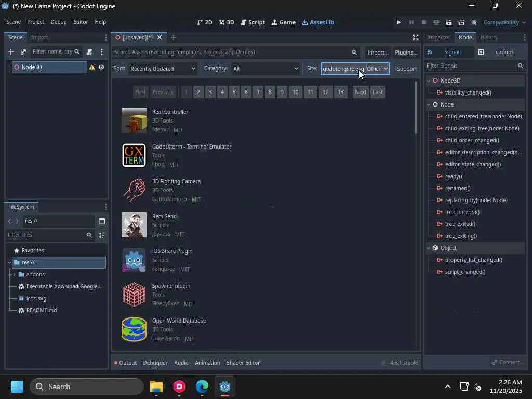532x399 pixels.
Task: Toggle Node3D visibility eye icon
Action: pos(101,67)
